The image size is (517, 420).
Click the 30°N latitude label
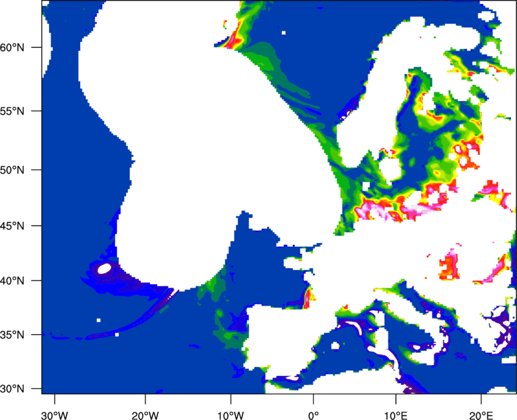point(12,389)
